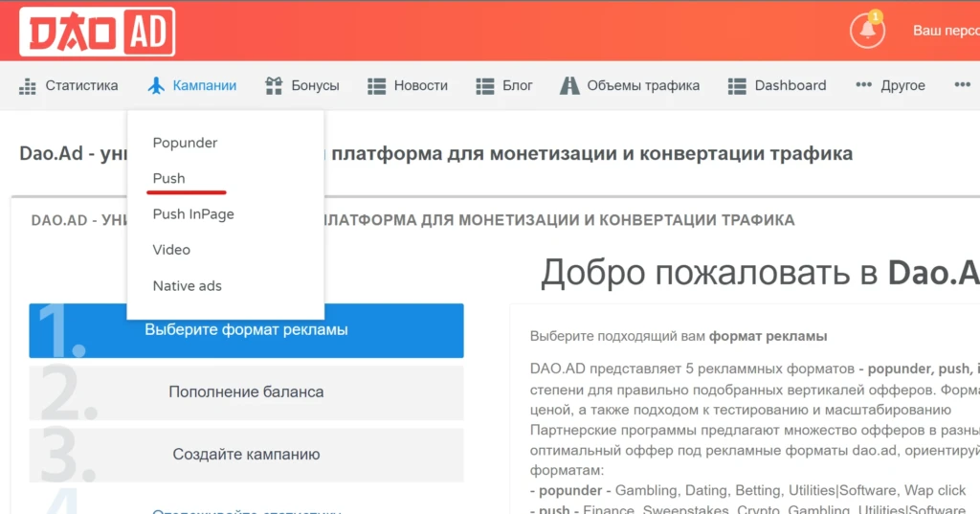
Task: Click the Новости list icon
Action: tap(376, 86)
